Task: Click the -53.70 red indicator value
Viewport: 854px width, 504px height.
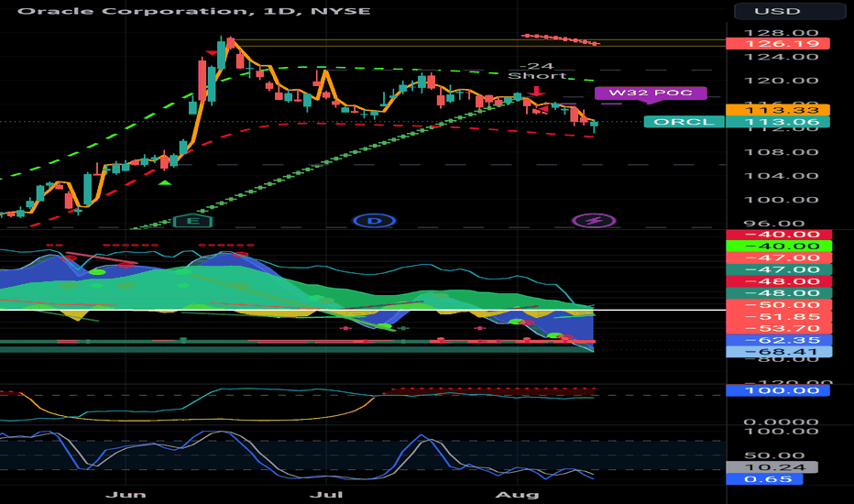Action: [x=780, y=329]
